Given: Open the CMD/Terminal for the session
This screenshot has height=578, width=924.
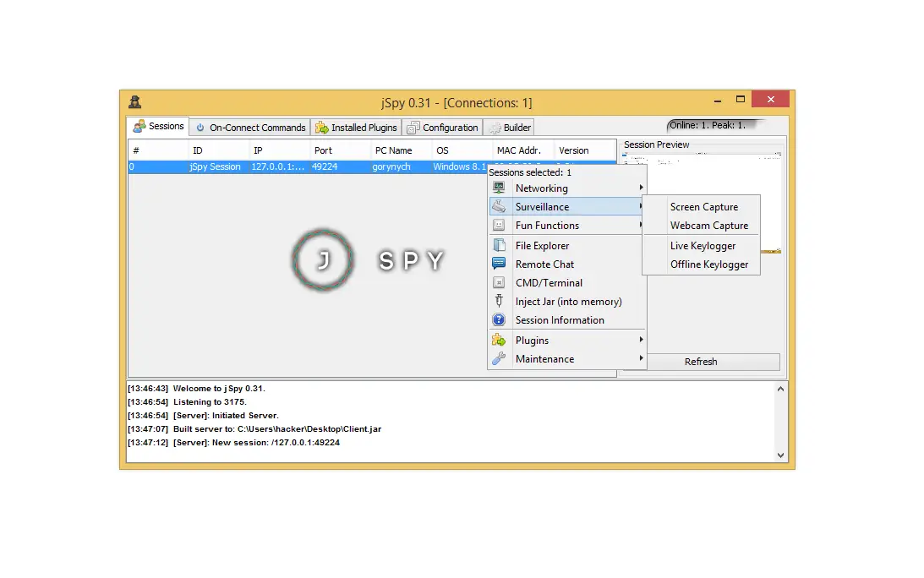Looking at the screenshot, I should coord(548,282).
